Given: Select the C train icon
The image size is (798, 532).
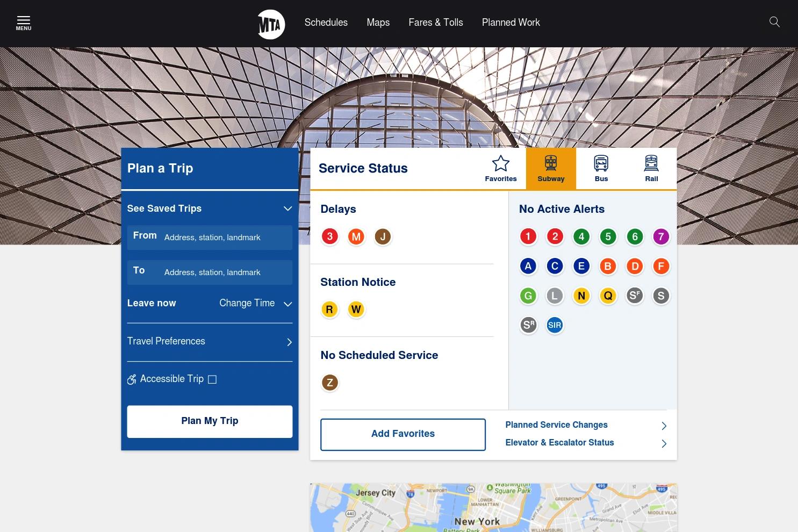Looking at the screenshot, I should (555, 266).
